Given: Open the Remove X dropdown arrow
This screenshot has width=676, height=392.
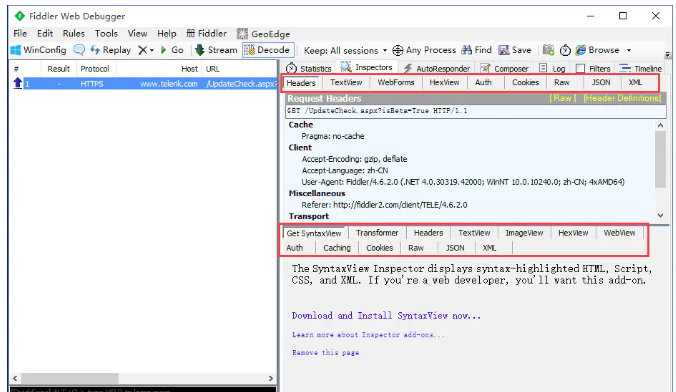Looking at the screenshot, I should (x=152, y=50).
